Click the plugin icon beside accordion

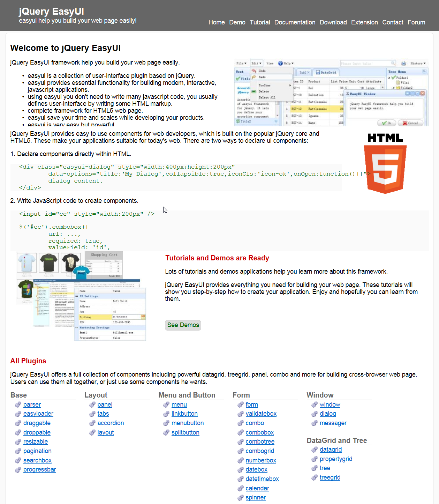pyautogui.click(x=92, y=423)
